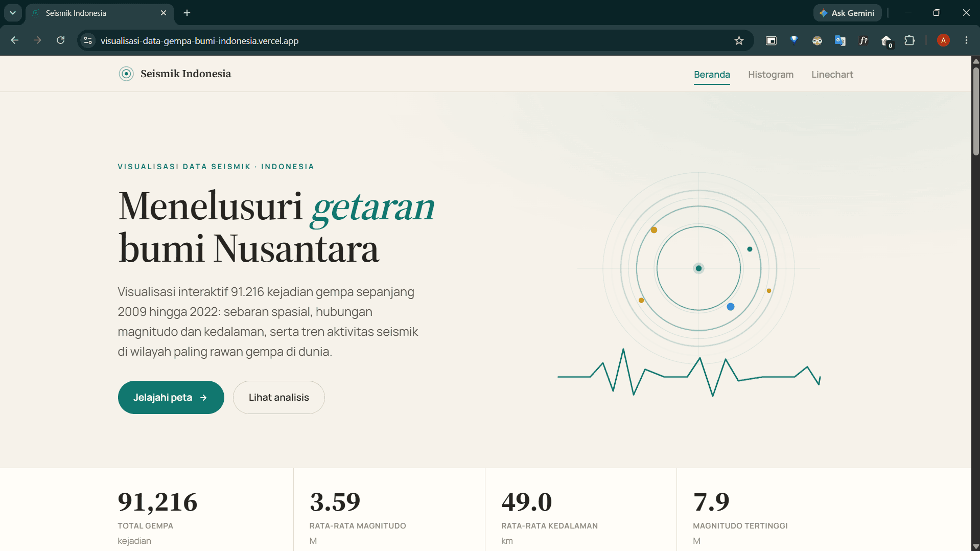Click the blue dot on seismic rings
The height and width of the screenshot is (551, 980).
click(x=731, y=307)
